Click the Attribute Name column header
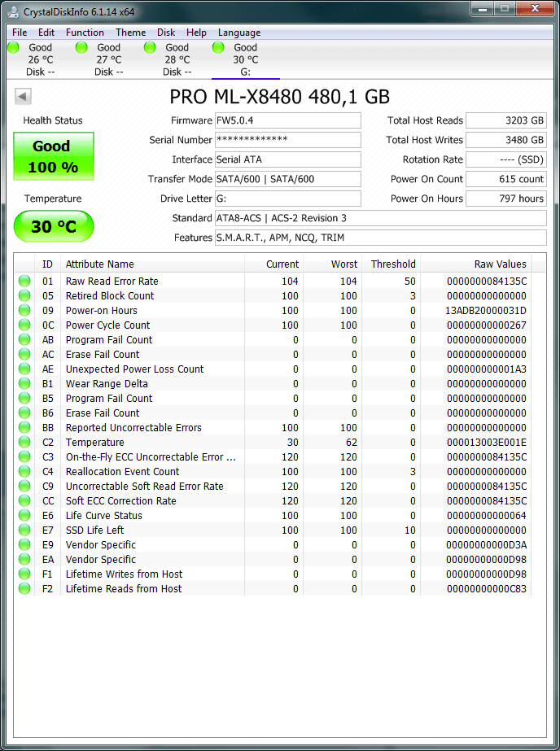This screenshot has width=560, height=751. (x=152, y=264)
